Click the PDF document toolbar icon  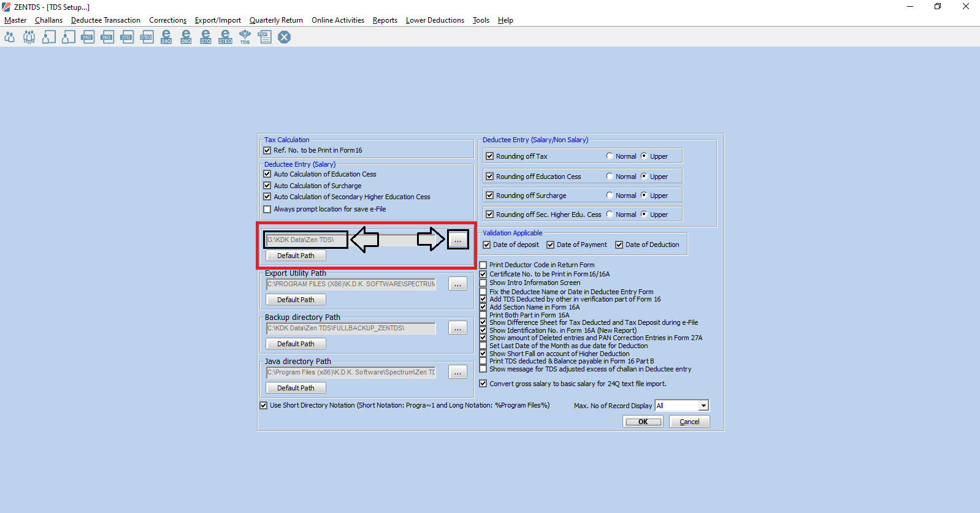point(265,37)
